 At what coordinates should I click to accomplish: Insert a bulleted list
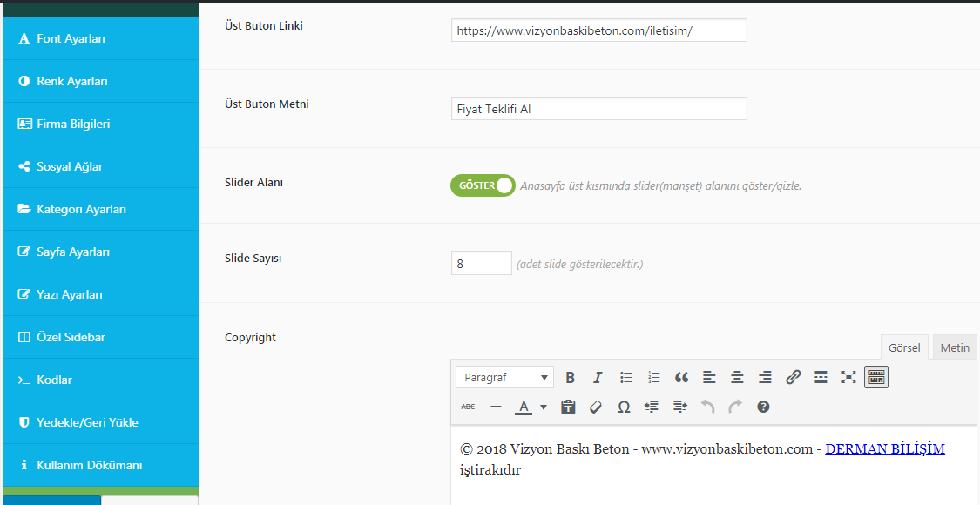coord(625,377)
